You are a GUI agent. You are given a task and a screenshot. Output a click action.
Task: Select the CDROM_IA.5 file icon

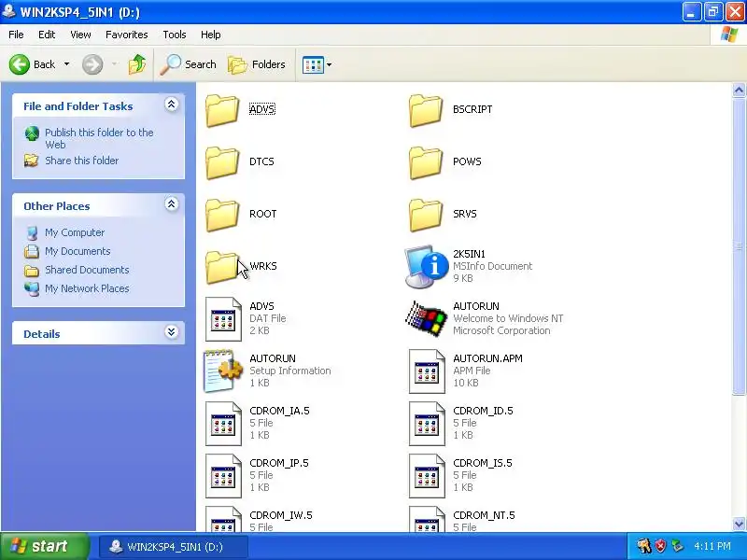coord(223,424)
